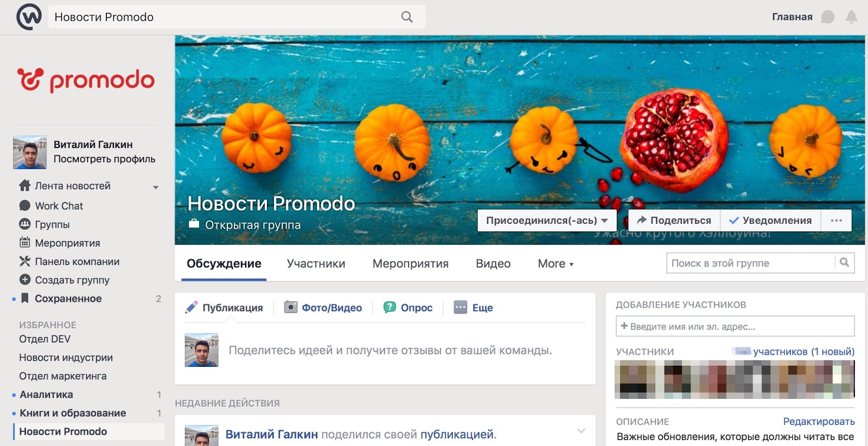Open Отдел маркетинга group in sidebar

pos(62,376)
